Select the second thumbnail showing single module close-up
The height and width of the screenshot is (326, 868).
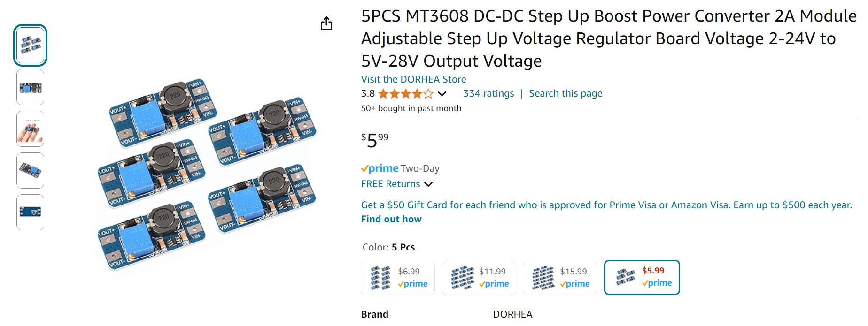[30, 87]
